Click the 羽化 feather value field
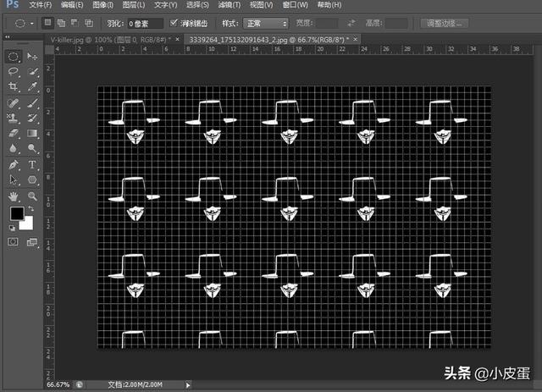 (145, 24)
